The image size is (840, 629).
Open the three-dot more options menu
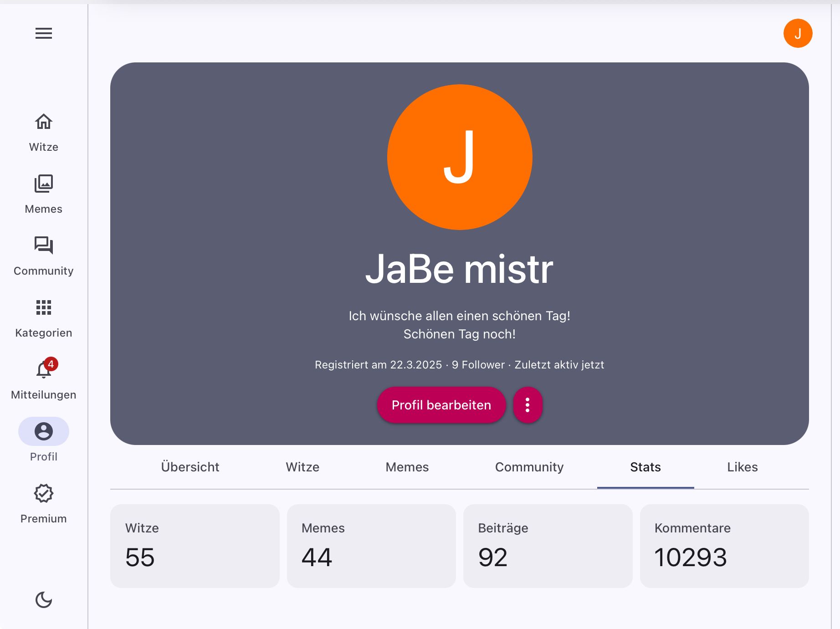(528, 405)
